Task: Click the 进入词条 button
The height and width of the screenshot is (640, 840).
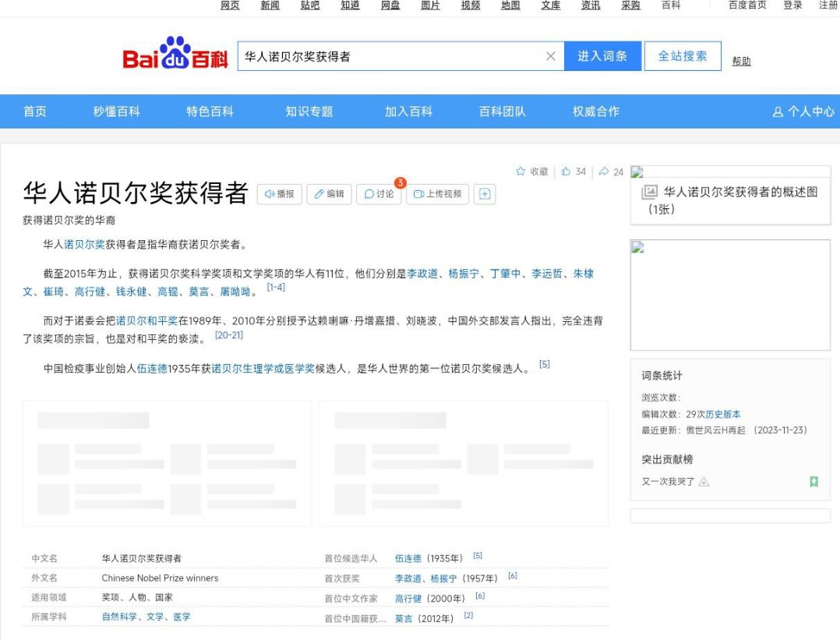Action: click(602, 56)
